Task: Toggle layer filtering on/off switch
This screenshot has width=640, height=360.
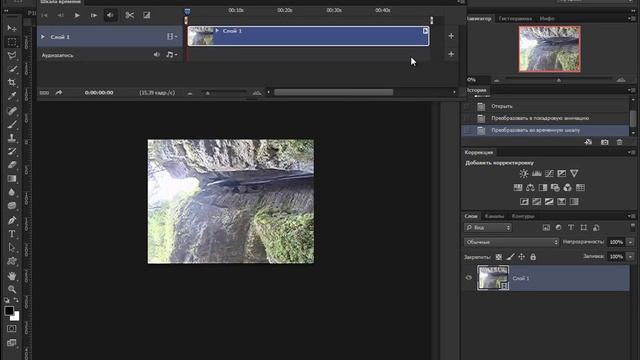Action: coord(633,227)
